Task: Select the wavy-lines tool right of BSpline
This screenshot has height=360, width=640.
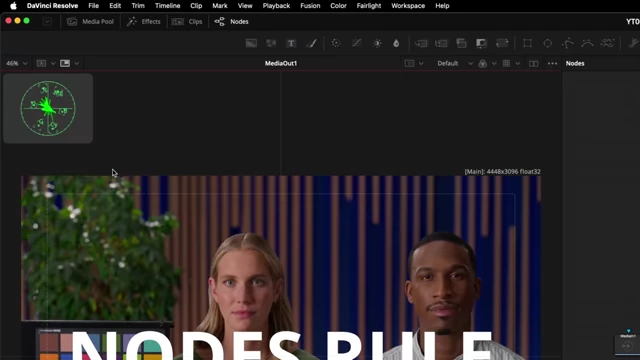Action: (x=607, y=43)
